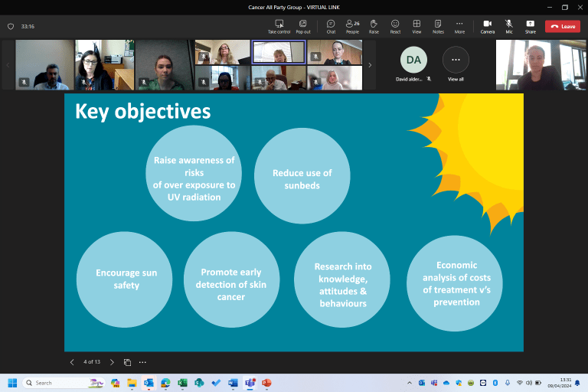
Task: Open Microsoft To Do from the taskbar
Action: click(216, 383)
